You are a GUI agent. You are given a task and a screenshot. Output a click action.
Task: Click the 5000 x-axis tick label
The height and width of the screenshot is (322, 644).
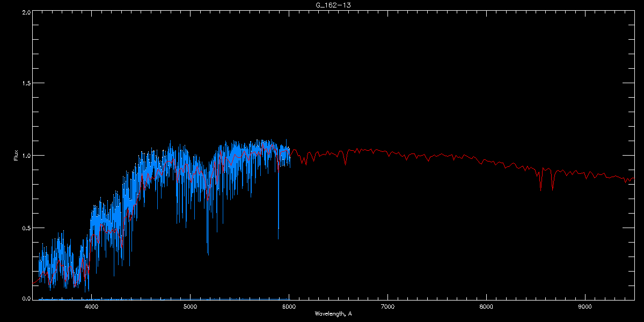[190, 307]
